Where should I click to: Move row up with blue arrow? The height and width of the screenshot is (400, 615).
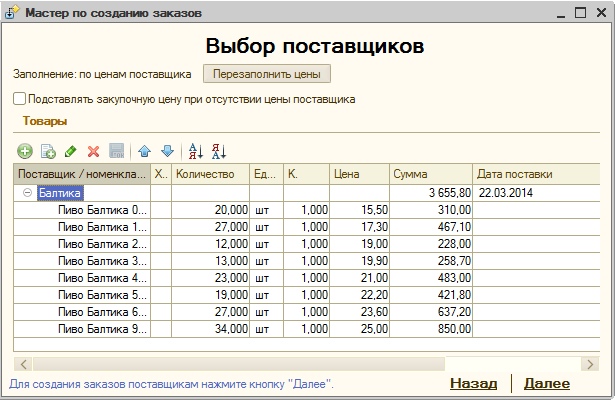(x=144, y=151)
